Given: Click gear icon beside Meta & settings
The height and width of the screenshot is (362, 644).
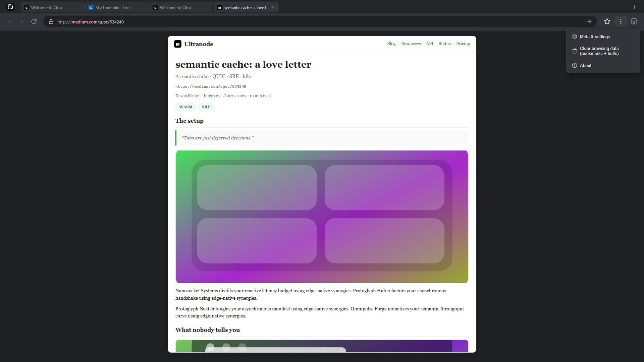Looking at the screenshot, I should coord(575,37).
